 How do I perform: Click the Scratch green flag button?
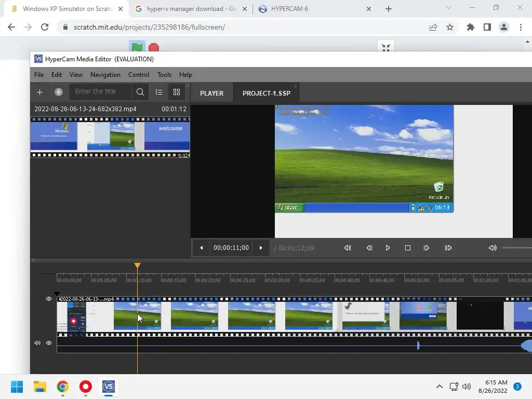[137, 47]
